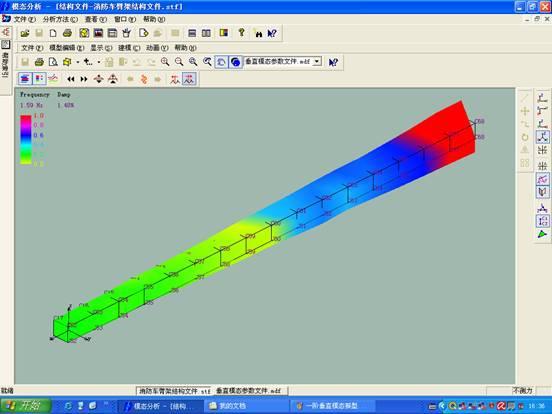
Task: Open the 分析方法 menu
Action: click(60, 19)
